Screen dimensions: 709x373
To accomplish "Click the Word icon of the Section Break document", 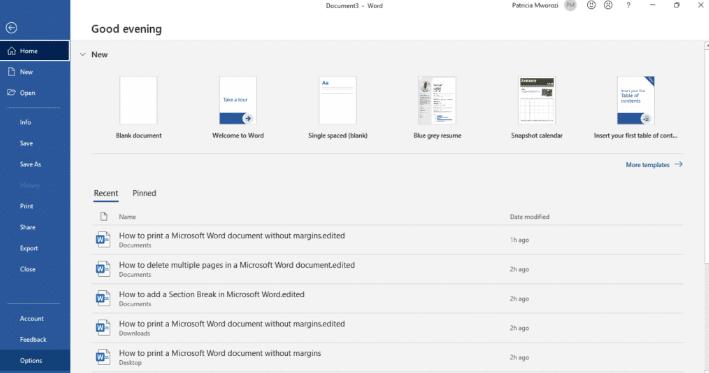I will [x=103, y=298].
